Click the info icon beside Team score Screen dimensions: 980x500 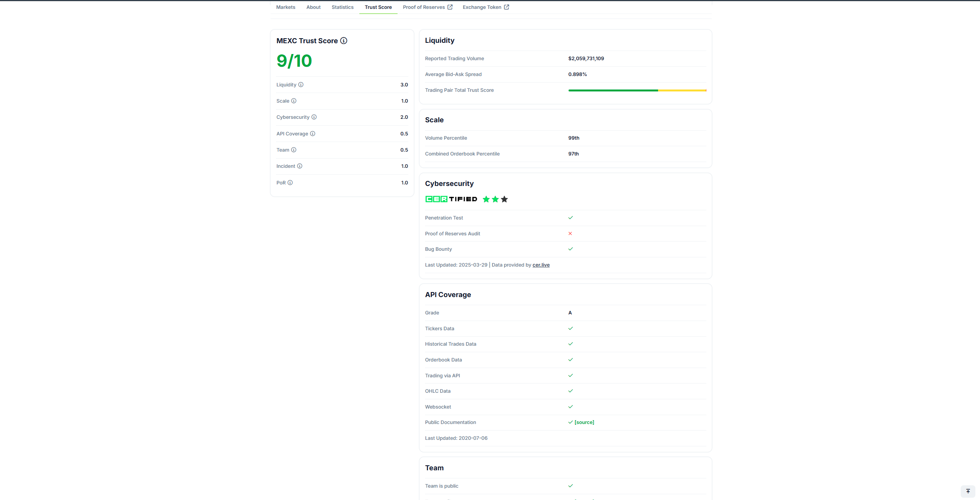294,150
